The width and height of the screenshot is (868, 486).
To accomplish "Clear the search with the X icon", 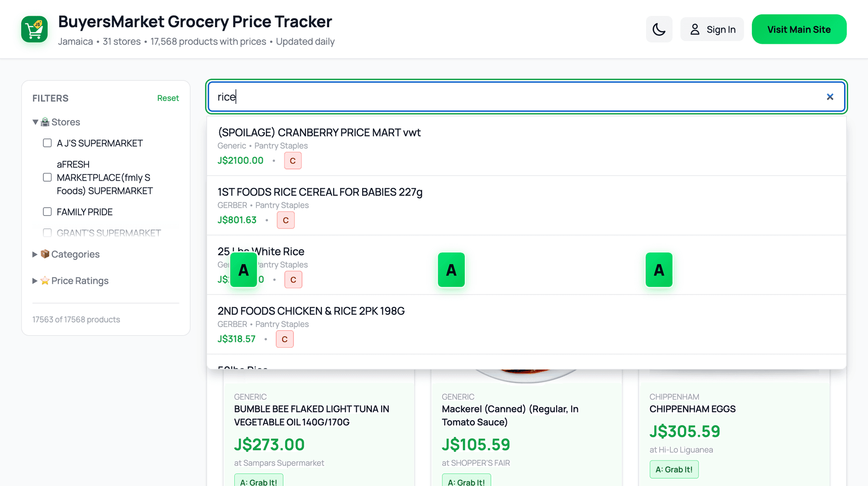I will coord(830,97).
